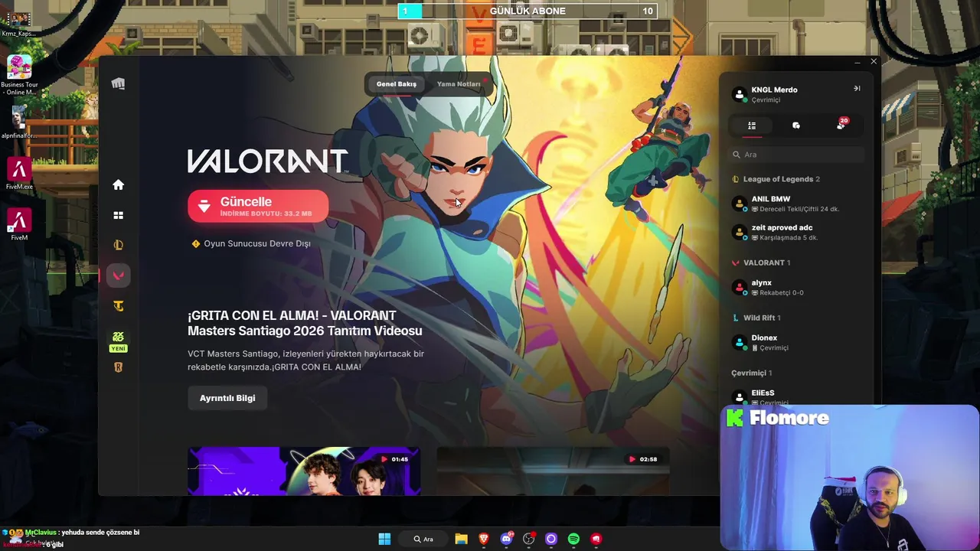Open Spotify from the taskbar

pyautogui.click(x=573, y=539)
